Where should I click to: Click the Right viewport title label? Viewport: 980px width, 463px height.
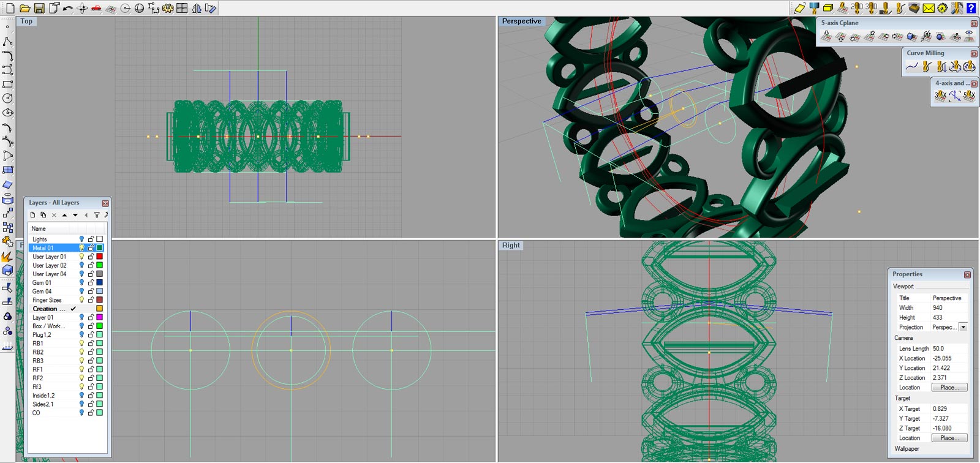511,245
